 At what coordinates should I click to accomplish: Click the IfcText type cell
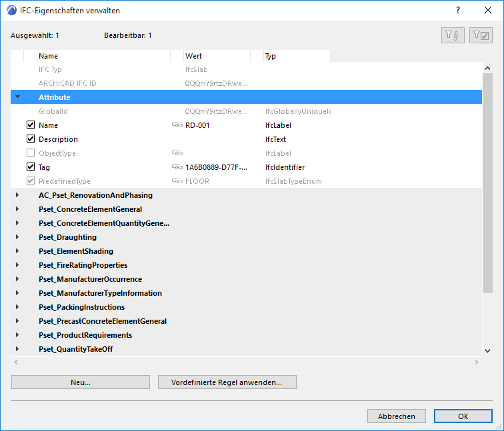275,139
